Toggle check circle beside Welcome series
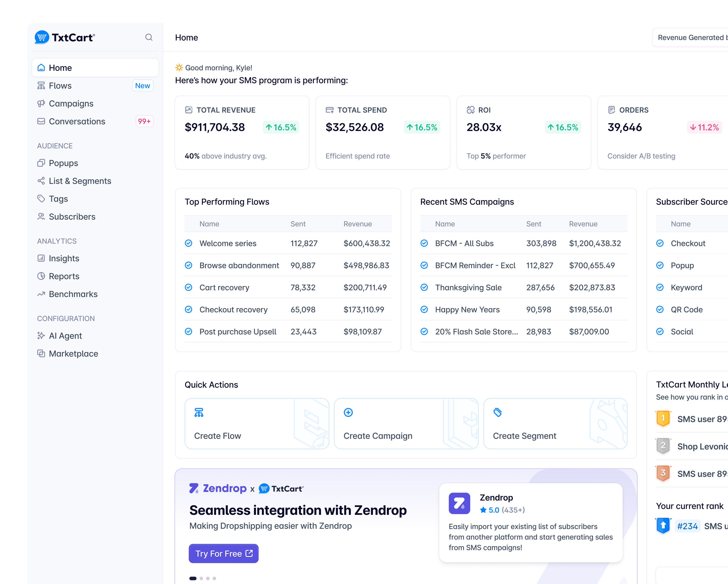 pos(189,243)
